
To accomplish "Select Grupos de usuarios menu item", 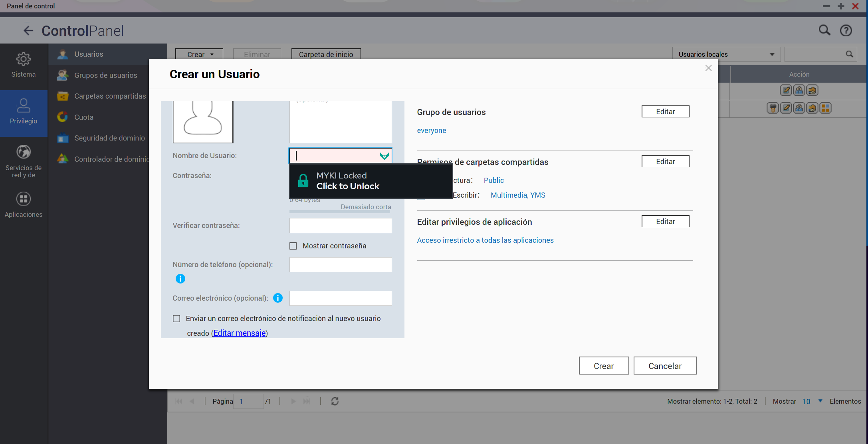I will [x=105, y=75].
